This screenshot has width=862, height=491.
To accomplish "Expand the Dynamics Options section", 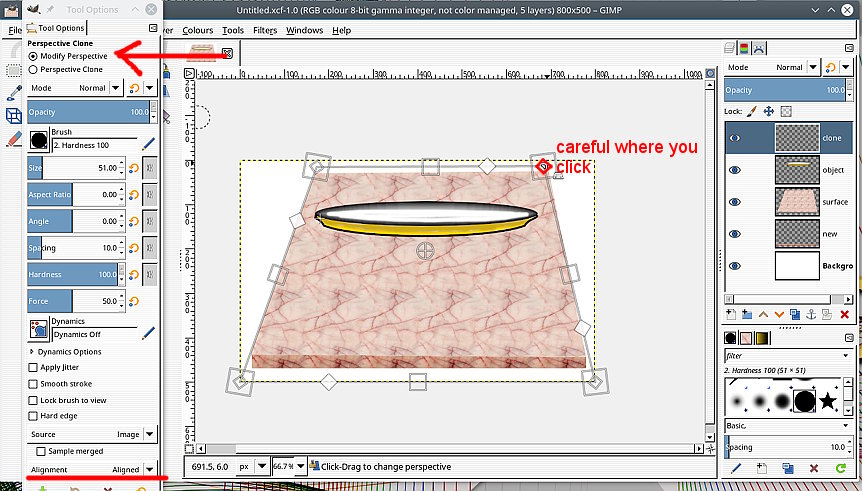I will click(32, 352).
